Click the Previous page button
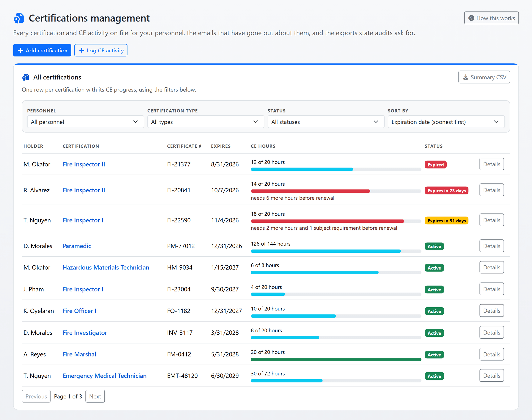 click(x=36, y=396)
